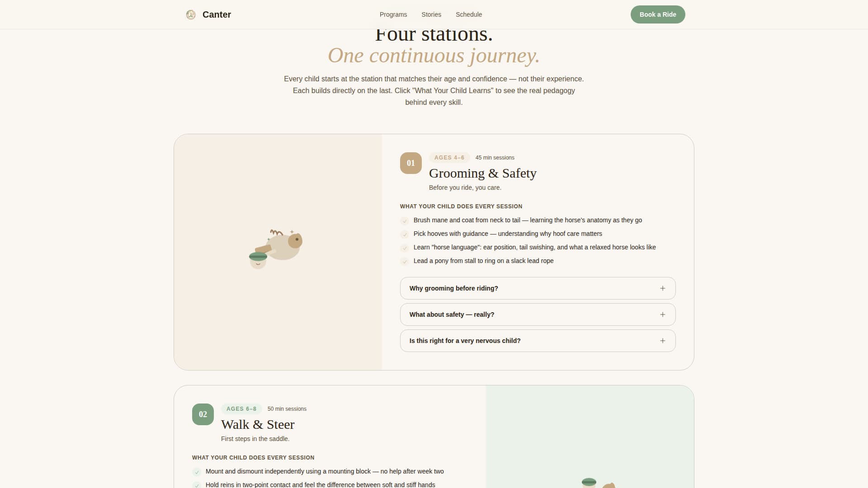Viewport: 868px width, 488px height.
Task: Click plus icon on nervous child question
Action: (662, 341)
